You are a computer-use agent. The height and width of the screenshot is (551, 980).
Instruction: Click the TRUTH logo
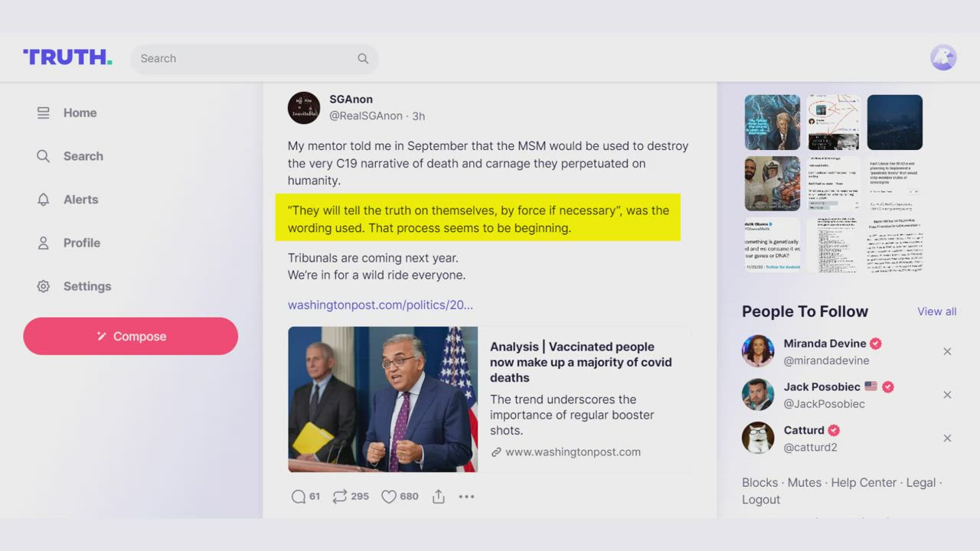pyautogui.click(x=67, y=57)
